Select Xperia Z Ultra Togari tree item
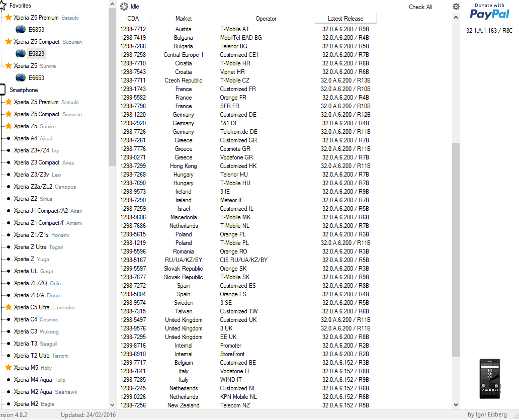The image size is (519, 420). pos(31,247)
